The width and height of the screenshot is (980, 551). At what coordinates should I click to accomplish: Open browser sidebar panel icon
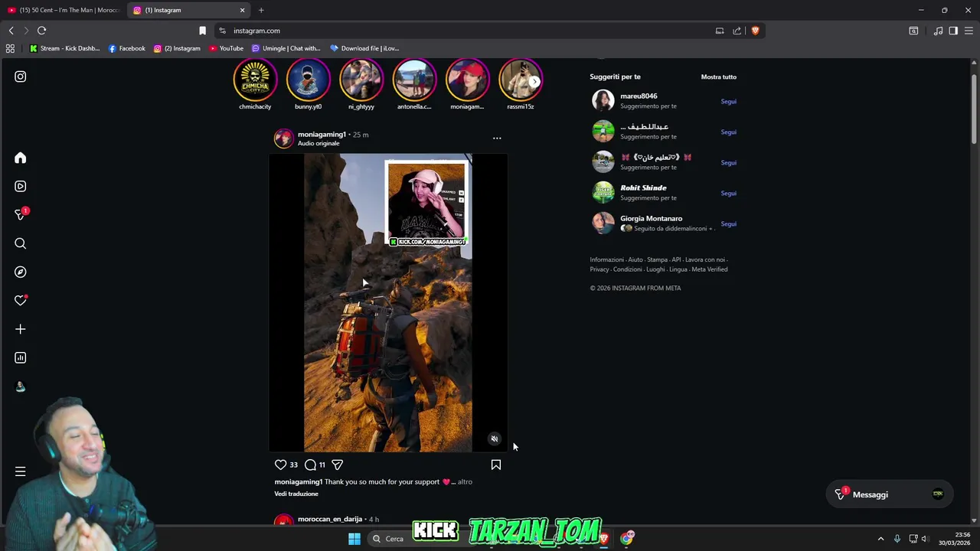click(953, 31)
